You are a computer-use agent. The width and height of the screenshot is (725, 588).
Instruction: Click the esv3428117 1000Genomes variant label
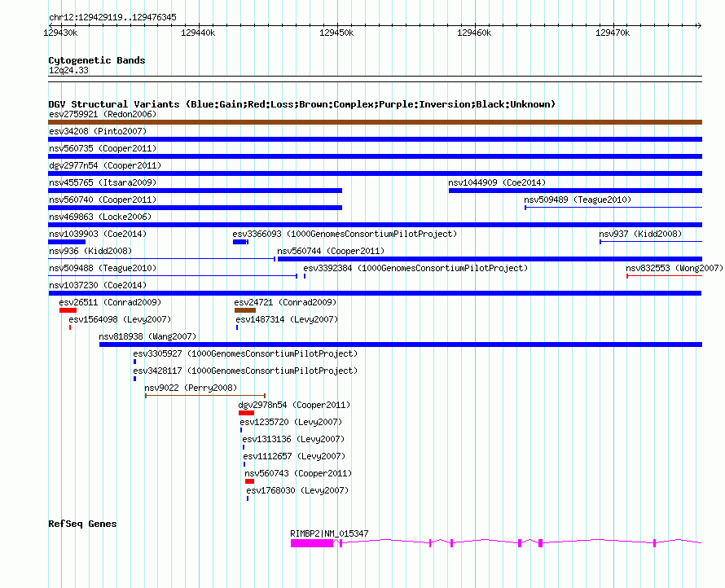tap(245, 371)
